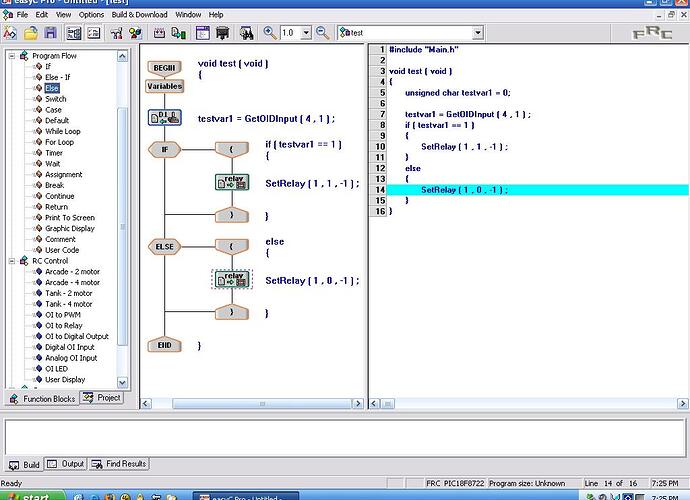Click the Save floppy disk icon

(51, 33)
